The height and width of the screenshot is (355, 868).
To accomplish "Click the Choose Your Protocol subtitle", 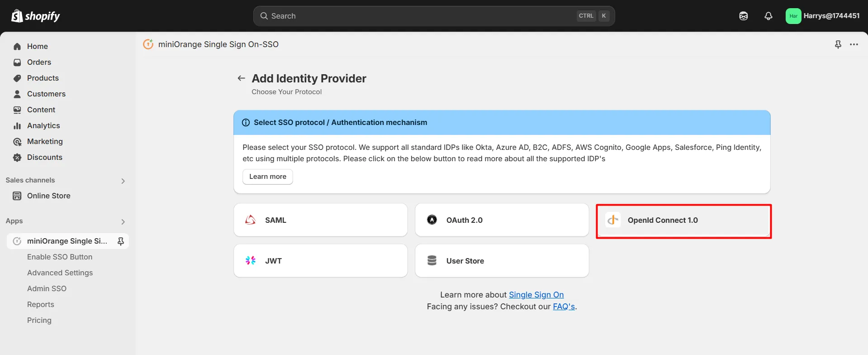I will 287,92.
